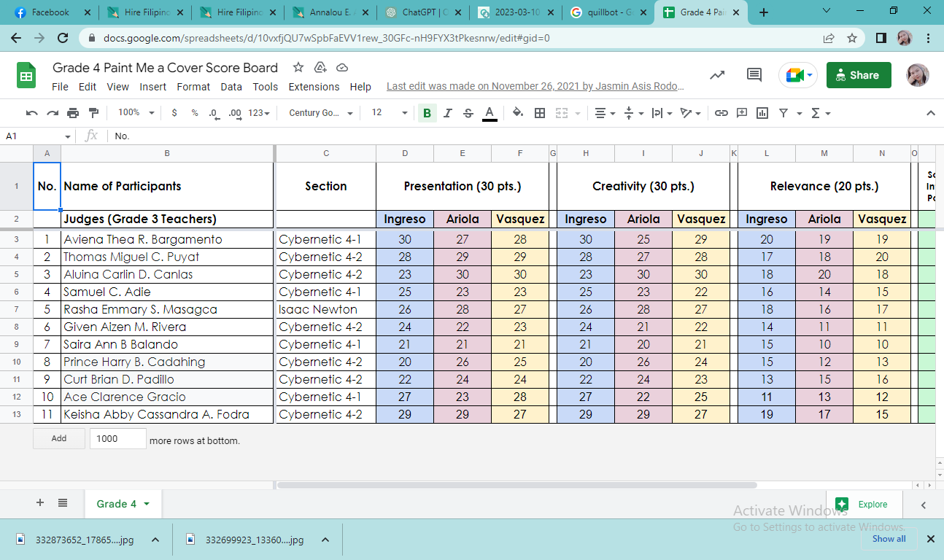
Task: Click the Sheets home icon
Action: pyautogui.click(x=27, y=75)
